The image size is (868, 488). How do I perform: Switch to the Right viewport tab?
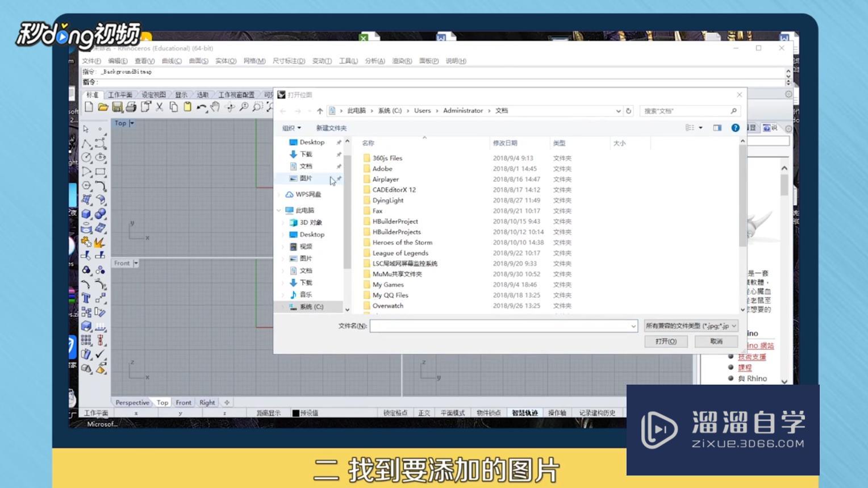click(x=207, y=402)
